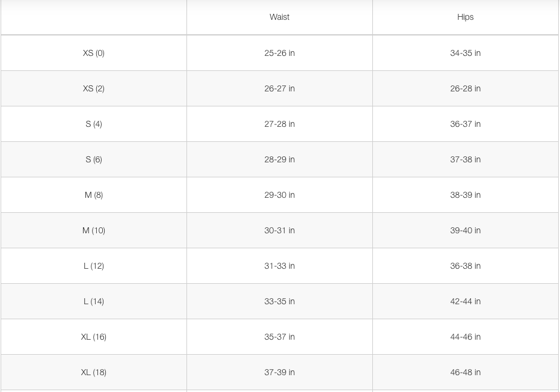Click the 25-26 in waist measurement
The width and height of the screenshot is (560, 392).
(x=279, y=53)
